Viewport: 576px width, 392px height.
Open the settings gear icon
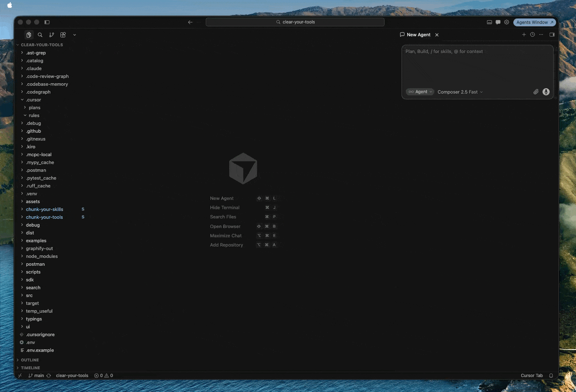point(507,22)
